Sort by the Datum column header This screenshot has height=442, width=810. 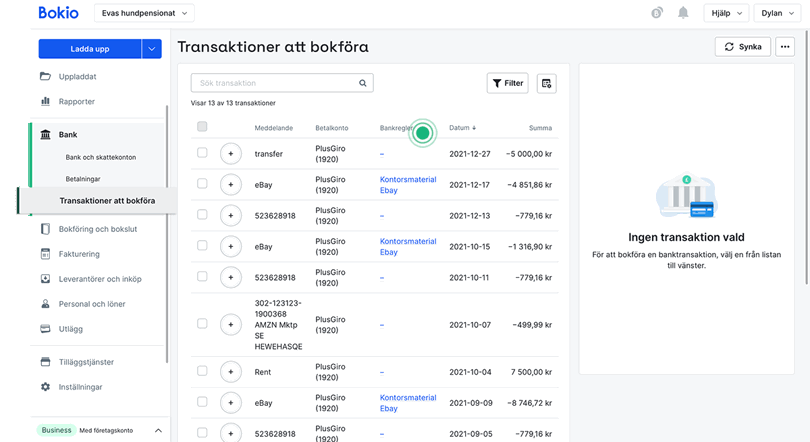coord(462,128)
